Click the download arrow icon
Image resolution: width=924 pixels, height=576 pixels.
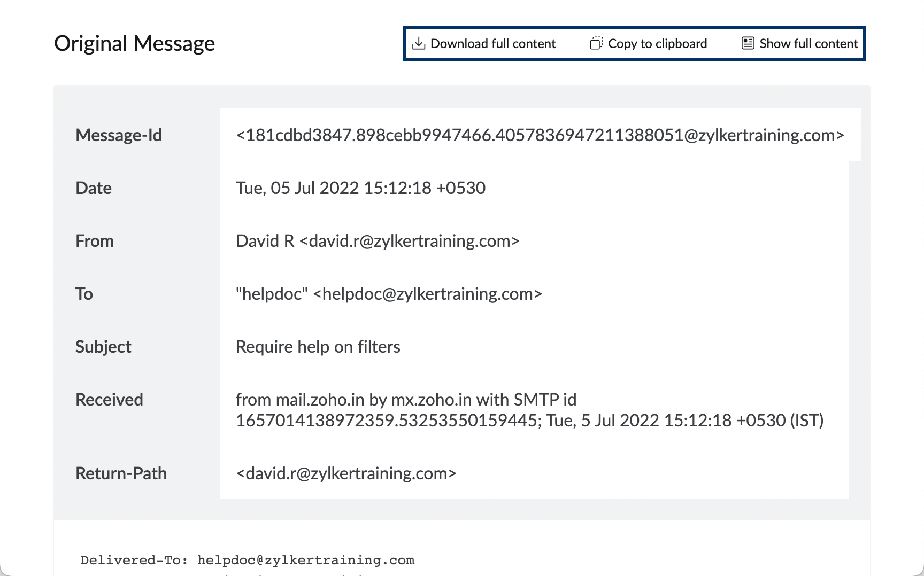[419, 43]
